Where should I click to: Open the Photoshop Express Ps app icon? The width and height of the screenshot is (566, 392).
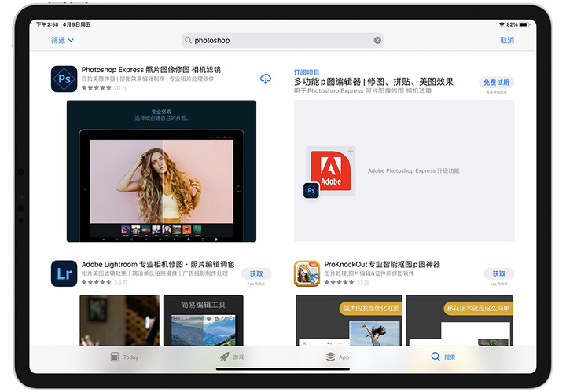point(64,79)
